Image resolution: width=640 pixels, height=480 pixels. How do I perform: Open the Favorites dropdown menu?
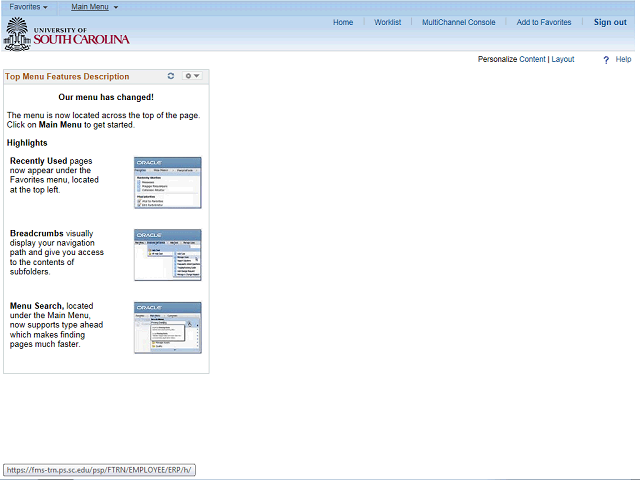click(x=28, y=7)
